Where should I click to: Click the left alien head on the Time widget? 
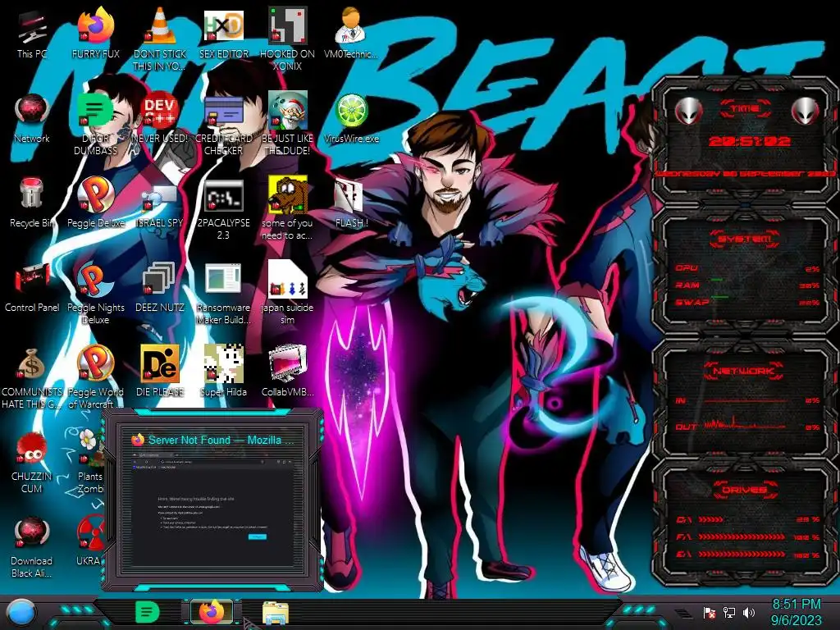point(688,112)
